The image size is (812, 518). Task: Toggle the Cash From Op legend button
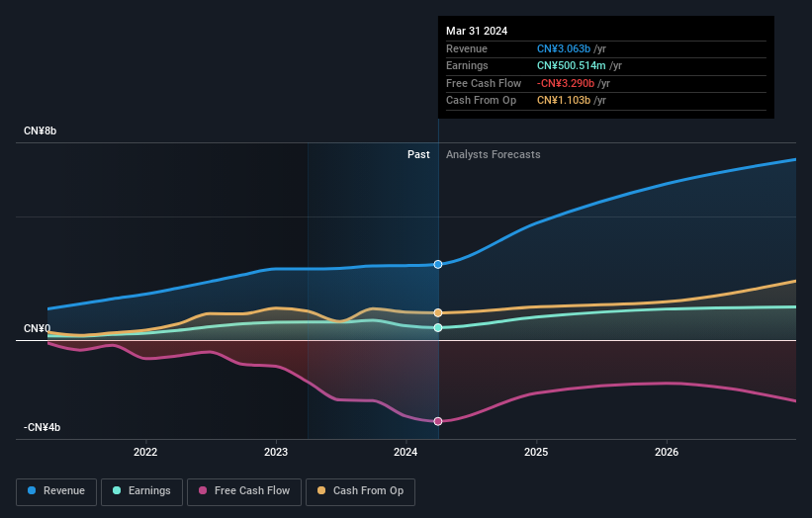[360, 491]
